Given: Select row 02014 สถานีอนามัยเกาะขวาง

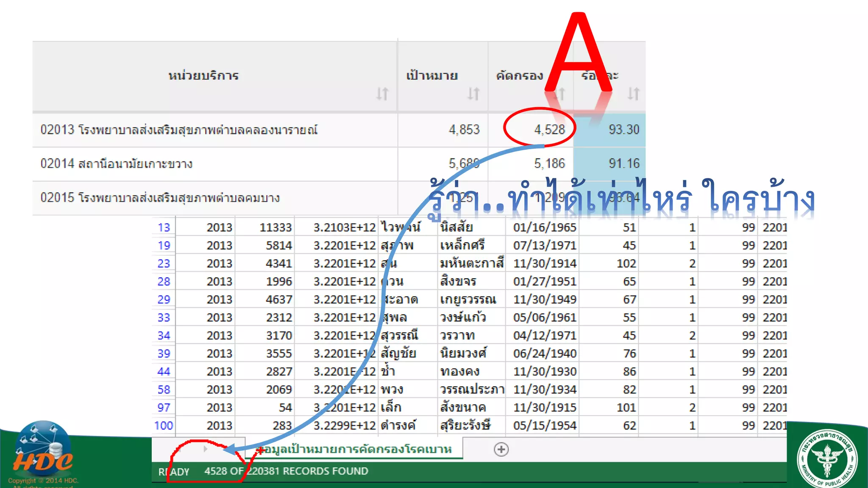Looking at the screenshot, I should click(117, 164).
